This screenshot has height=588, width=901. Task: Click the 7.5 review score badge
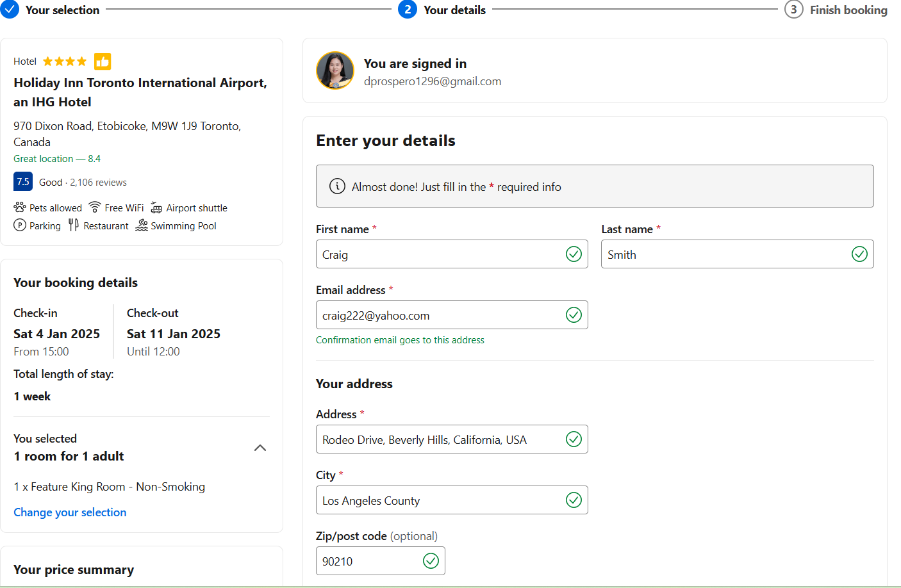(23, 182)
